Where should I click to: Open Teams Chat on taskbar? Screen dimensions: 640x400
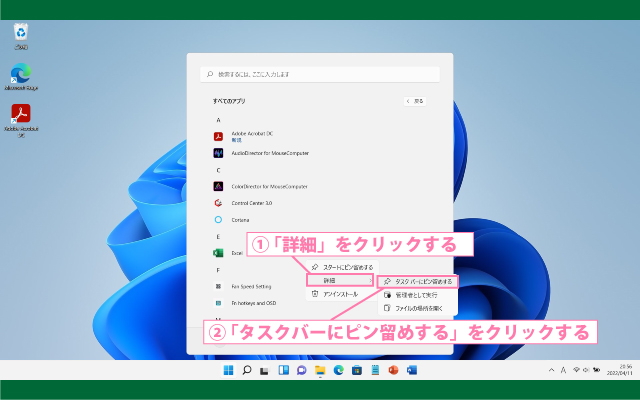click(x=302, y=370)
